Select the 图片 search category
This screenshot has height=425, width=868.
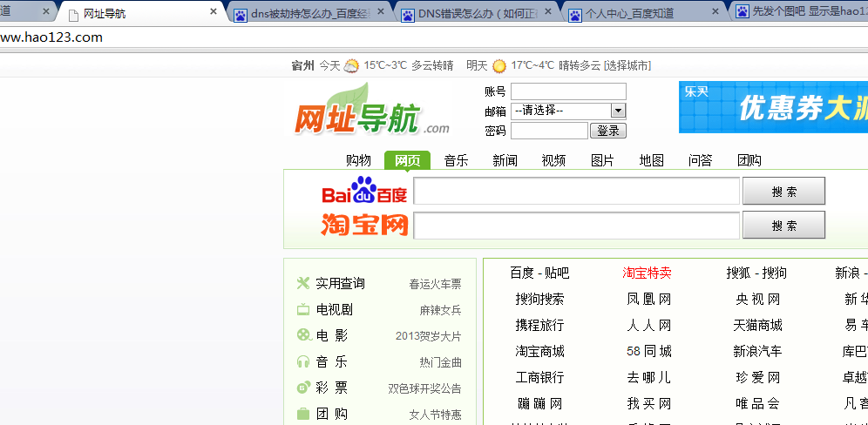tap(602, 160)
